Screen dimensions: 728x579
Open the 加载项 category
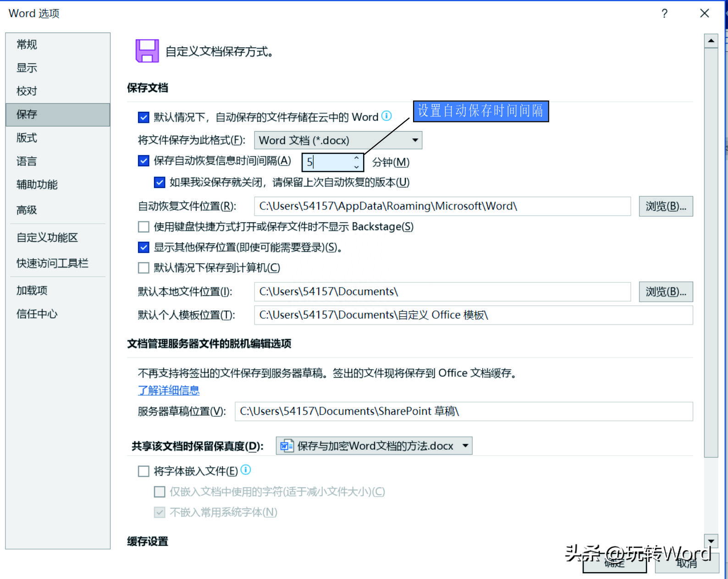58,291
